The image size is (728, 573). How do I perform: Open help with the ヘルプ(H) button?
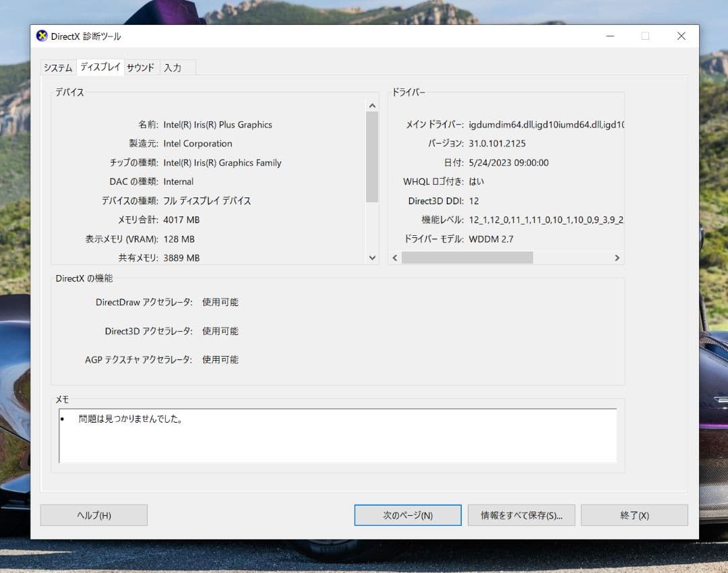point(94,515)
